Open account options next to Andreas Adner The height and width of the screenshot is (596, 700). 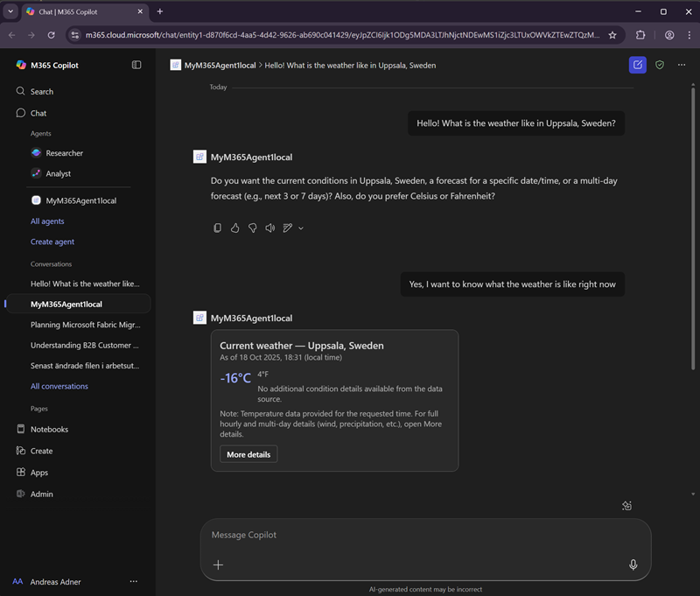[134, 581]
